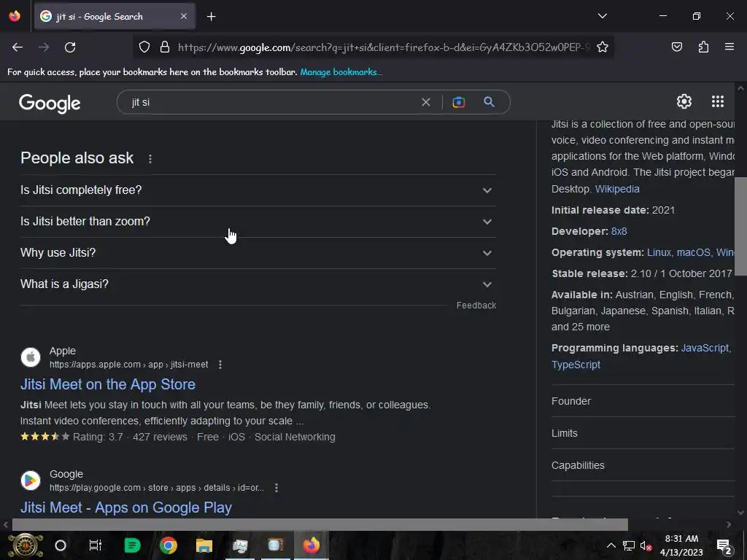Open the 8x8 developer link
The width and height of the screenshot is (747, 560).
pyautogui.click(x=619, y=231)
